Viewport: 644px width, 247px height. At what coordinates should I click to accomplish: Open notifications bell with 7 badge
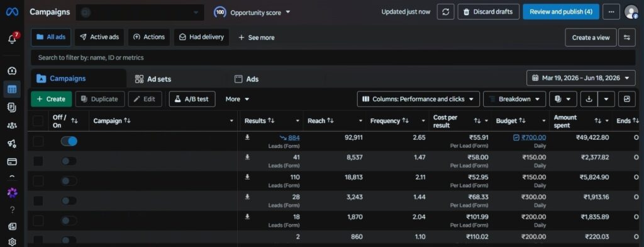coord(13,38)
